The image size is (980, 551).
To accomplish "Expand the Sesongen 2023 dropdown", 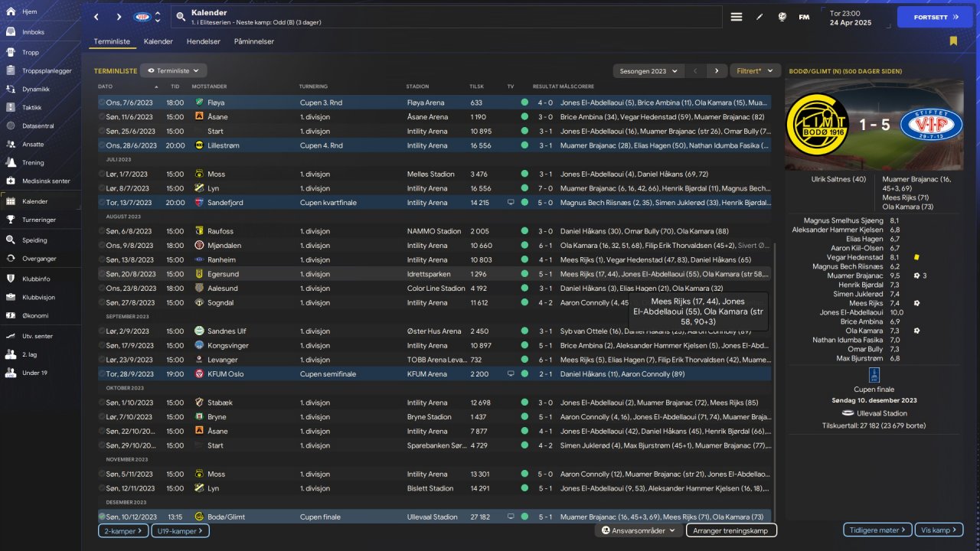I will (x=648, y=70).
